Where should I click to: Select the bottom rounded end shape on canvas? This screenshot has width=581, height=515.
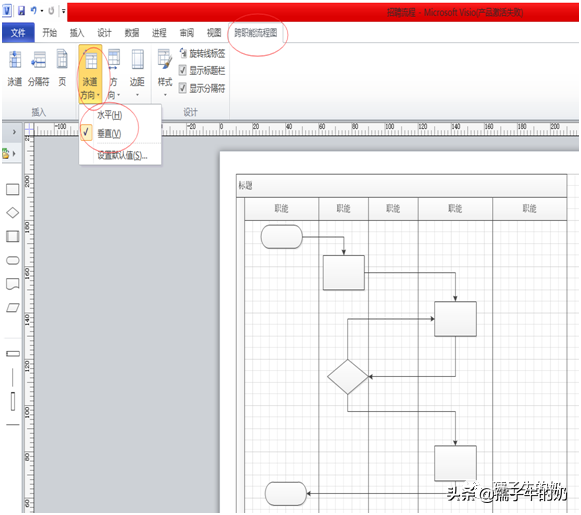pos(286,494)
